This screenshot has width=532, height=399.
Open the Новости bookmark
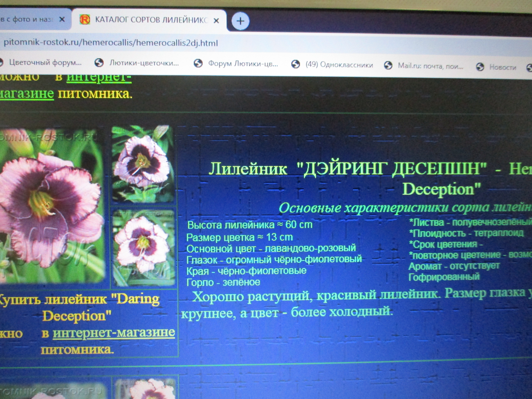point(503,67)
